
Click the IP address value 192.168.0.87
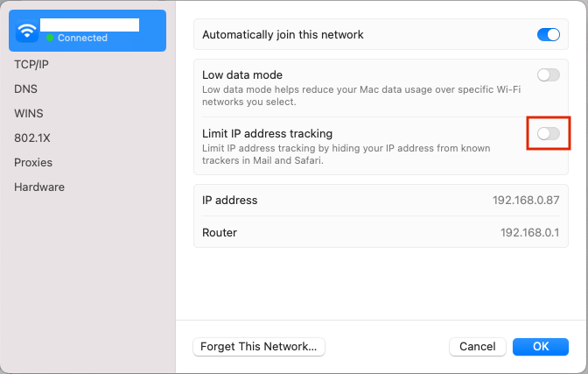tap(526, 201)
